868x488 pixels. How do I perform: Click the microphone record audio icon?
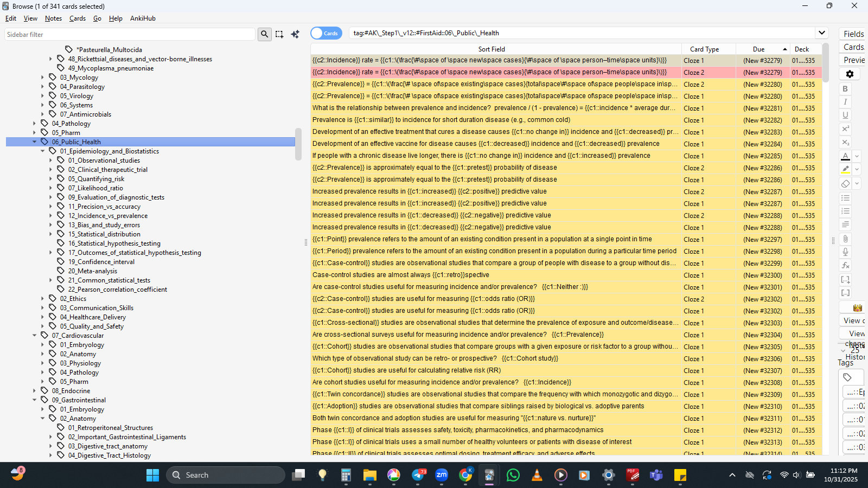tap(845, 252)
